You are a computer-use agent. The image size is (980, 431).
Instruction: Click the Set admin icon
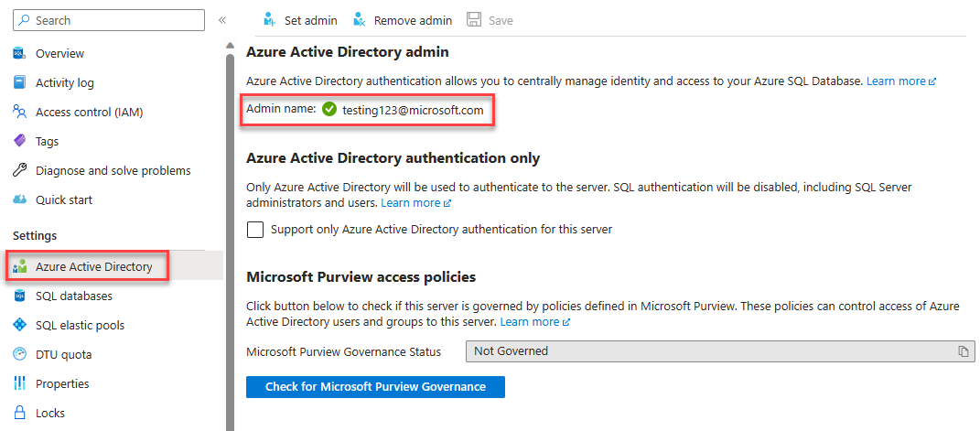pos(269,20)
